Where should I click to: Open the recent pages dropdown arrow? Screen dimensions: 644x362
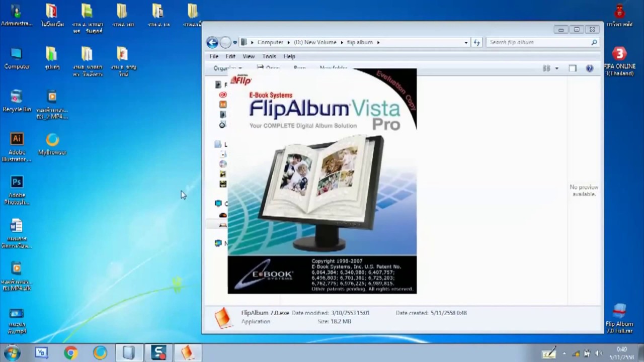coord(235,43)
